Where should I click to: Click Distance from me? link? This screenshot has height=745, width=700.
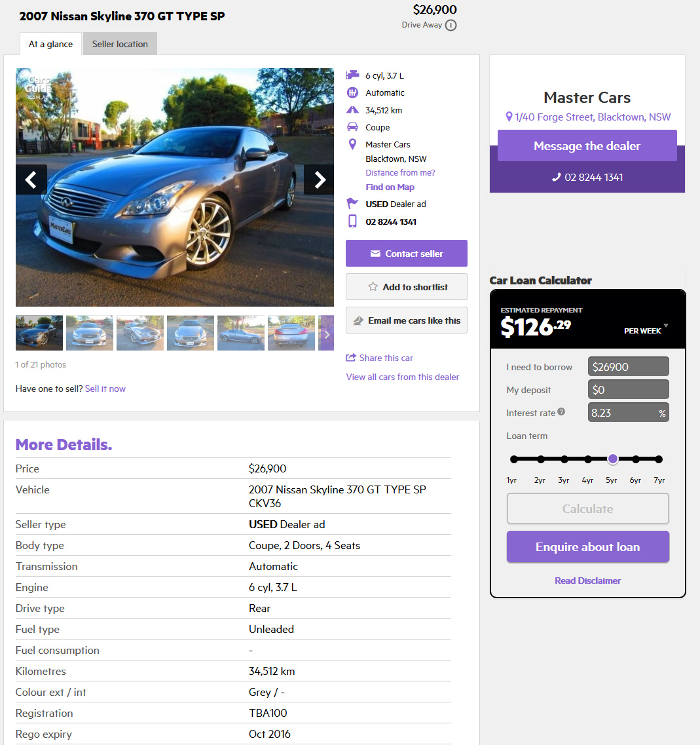[x=400, y=172]
